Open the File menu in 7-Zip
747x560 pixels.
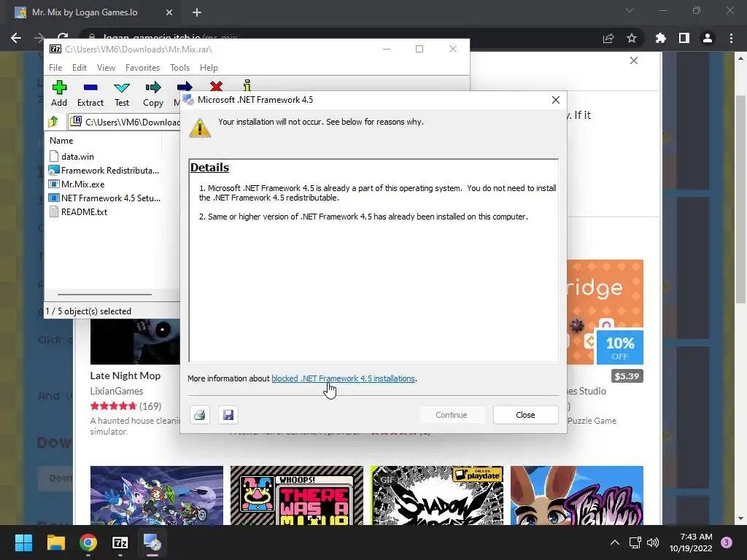(55, 68)
